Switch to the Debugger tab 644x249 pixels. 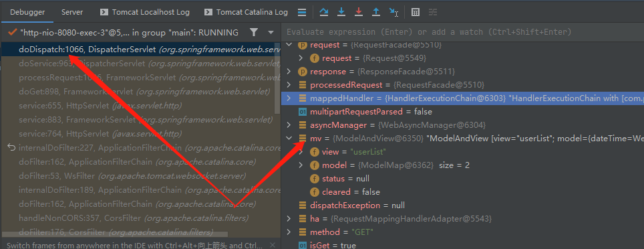pyautogui.click(x=27, y=12)
